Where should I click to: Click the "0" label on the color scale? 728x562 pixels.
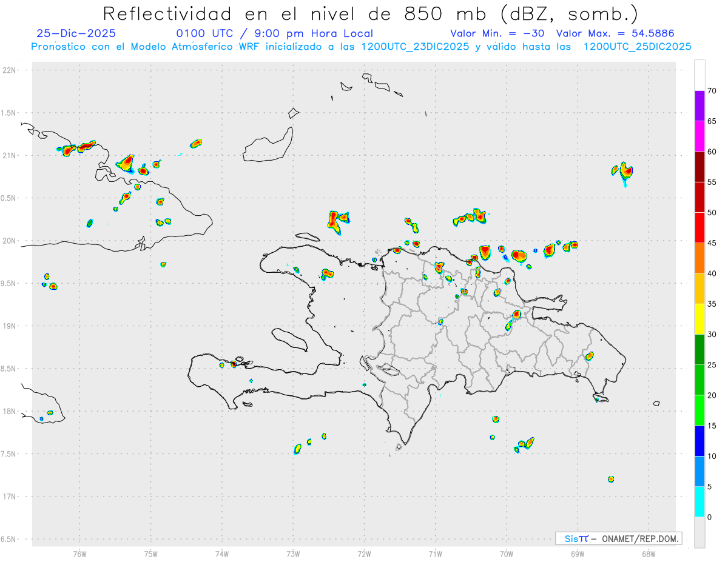(710, 517)
